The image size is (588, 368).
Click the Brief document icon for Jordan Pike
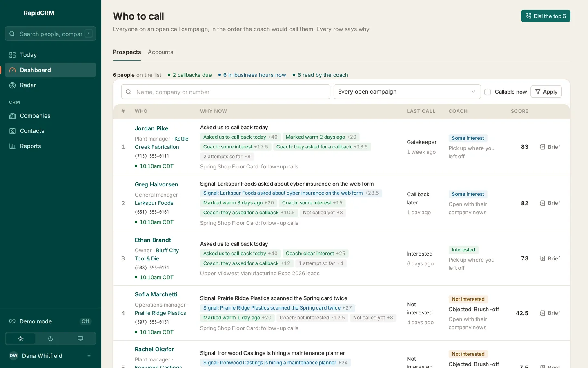[x=543, y=147]
